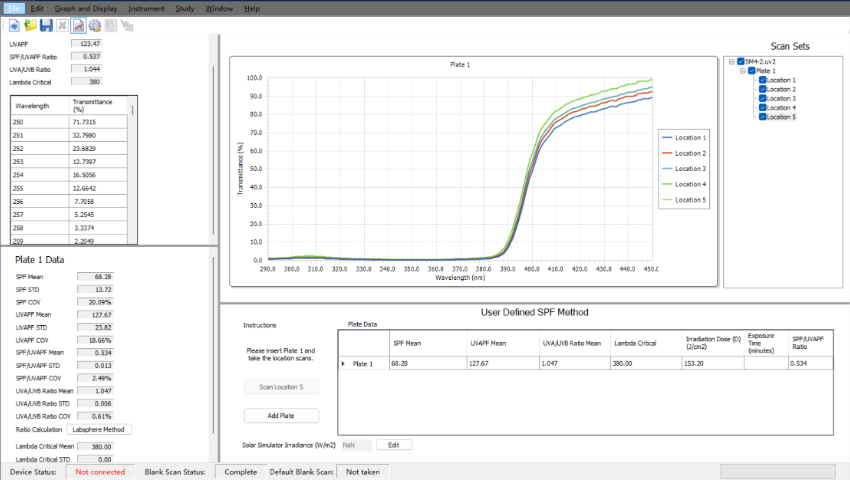The height and width of the screenshot is (480, 850).
Task: Open settings using the gear toolbar icon
Action: pyautogui.click(x=95, y=25)
